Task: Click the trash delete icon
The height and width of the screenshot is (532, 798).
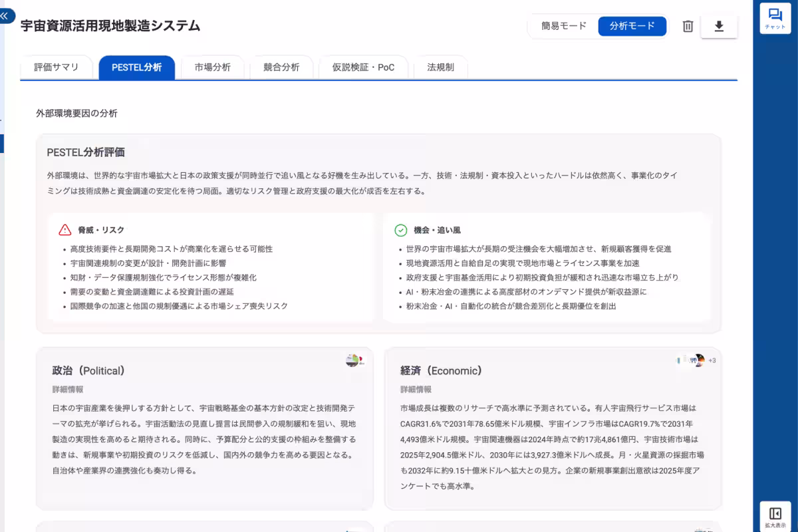Action: pos(687,27)
